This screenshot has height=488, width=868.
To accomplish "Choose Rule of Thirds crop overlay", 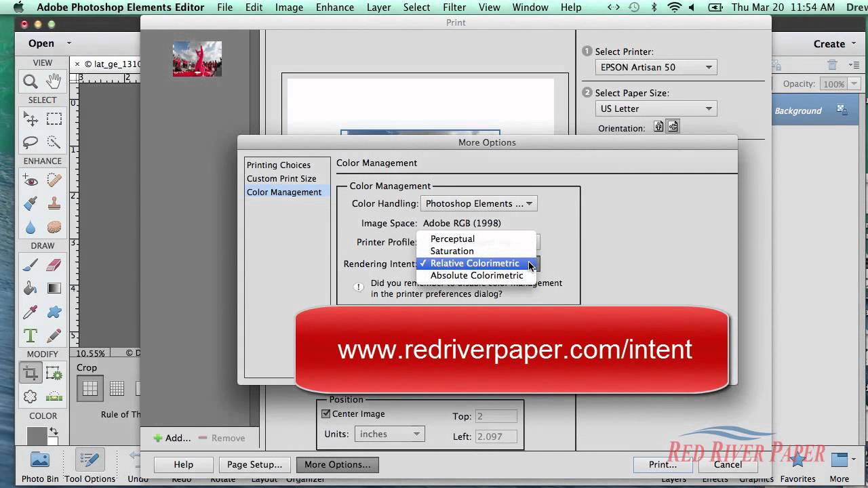I will [x=90, y=388].
